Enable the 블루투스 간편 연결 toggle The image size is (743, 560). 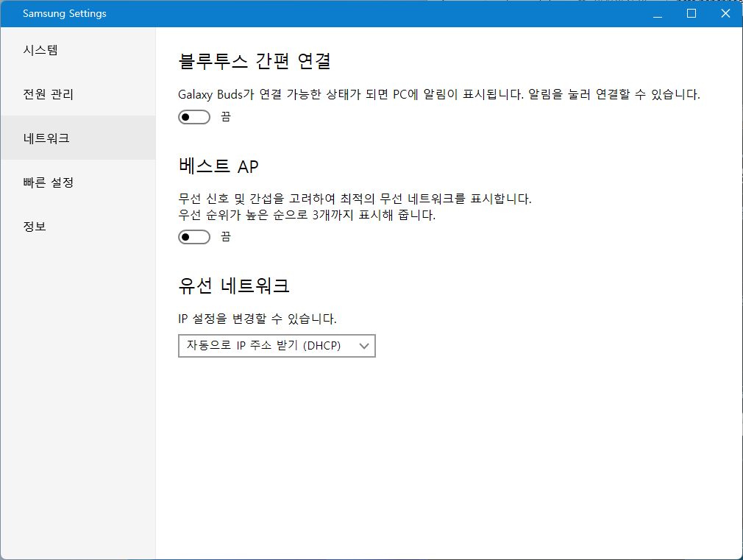194,117
